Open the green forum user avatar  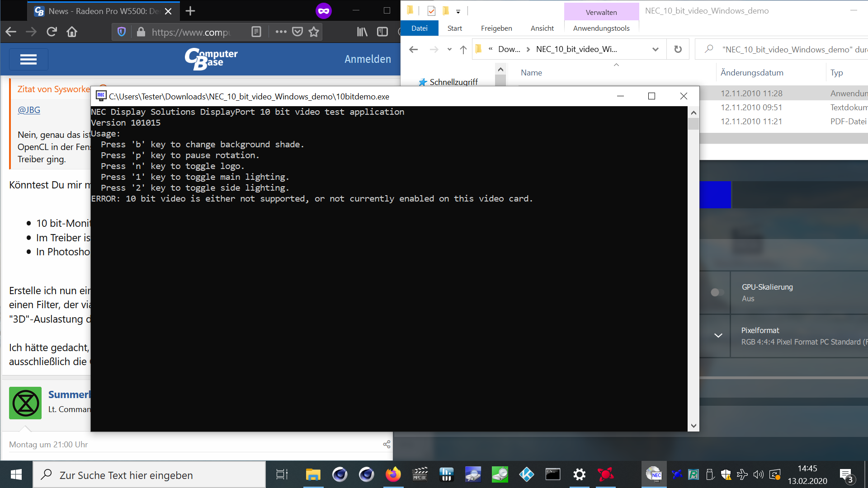pos(25,403)
